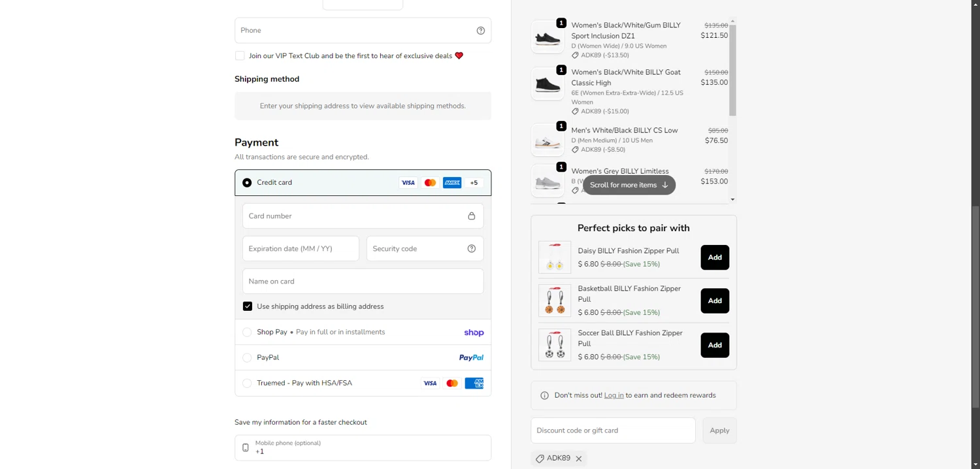
Task: Click the Women's Grey BILLY Limitless thumbnail
Action: coord(547,181)
